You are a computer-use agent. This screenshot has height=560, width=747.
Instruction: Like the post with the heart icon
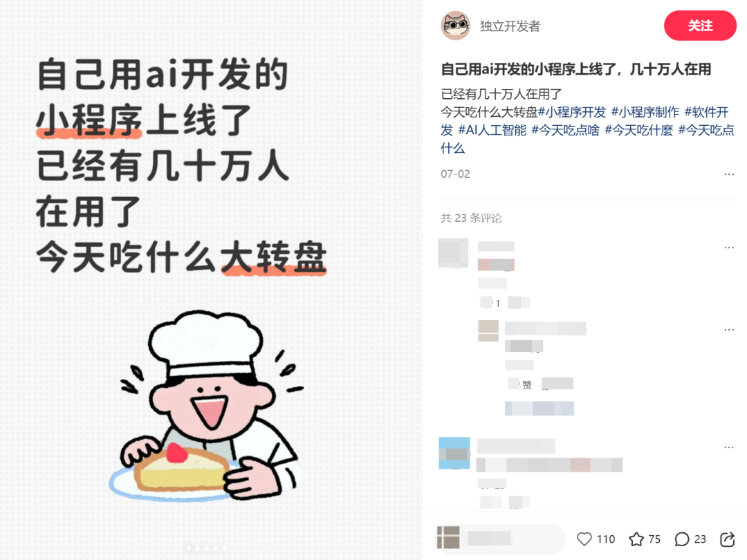pyautogui.click(x=584, y=539)
